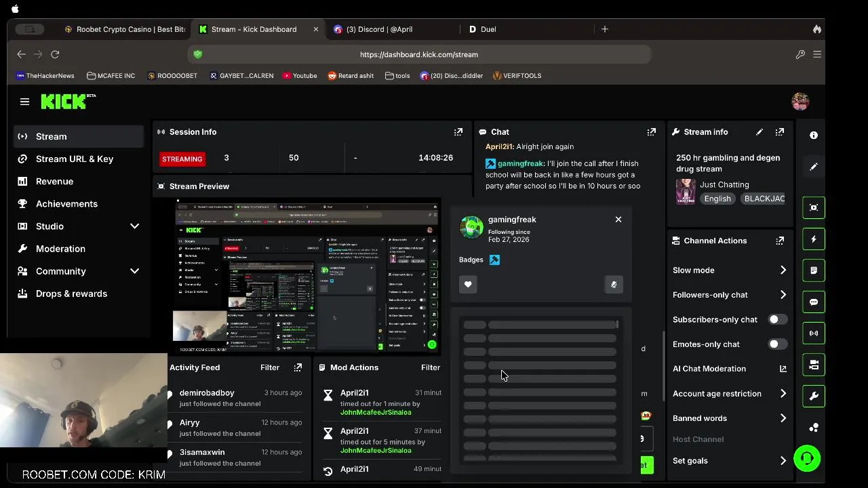Expand Followers-only chat options
This screenshot has height=488, width=868.
point(783,295)
